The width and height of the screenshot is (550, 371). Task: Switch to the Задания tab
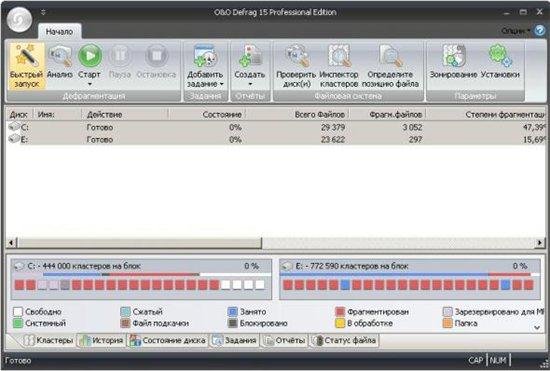pyautogui.click(x=234, y=340)
